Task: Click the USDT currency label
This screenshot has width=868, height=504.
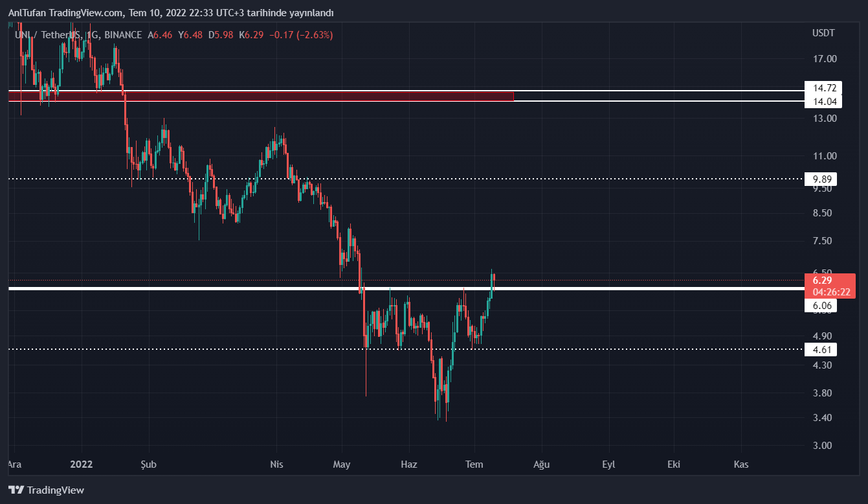Action: click(823, 33)
